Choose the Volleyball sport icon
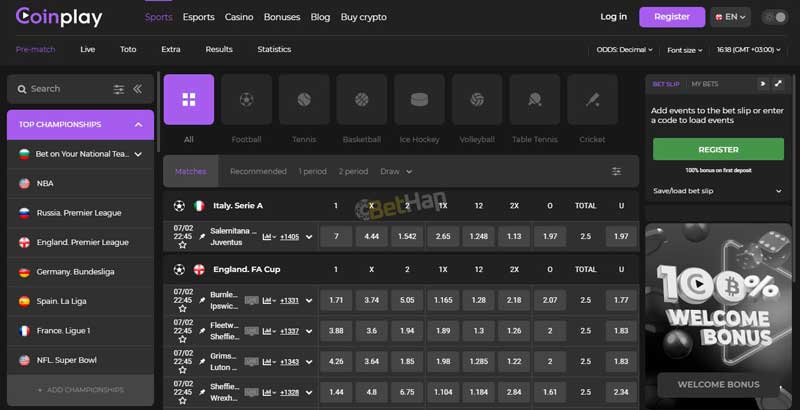Screen dimensions: 800x410 tap(477, 99)
